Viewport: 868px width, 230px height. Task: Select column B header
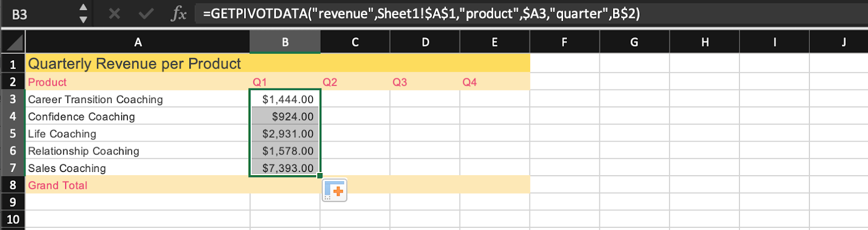coord(285,42)
